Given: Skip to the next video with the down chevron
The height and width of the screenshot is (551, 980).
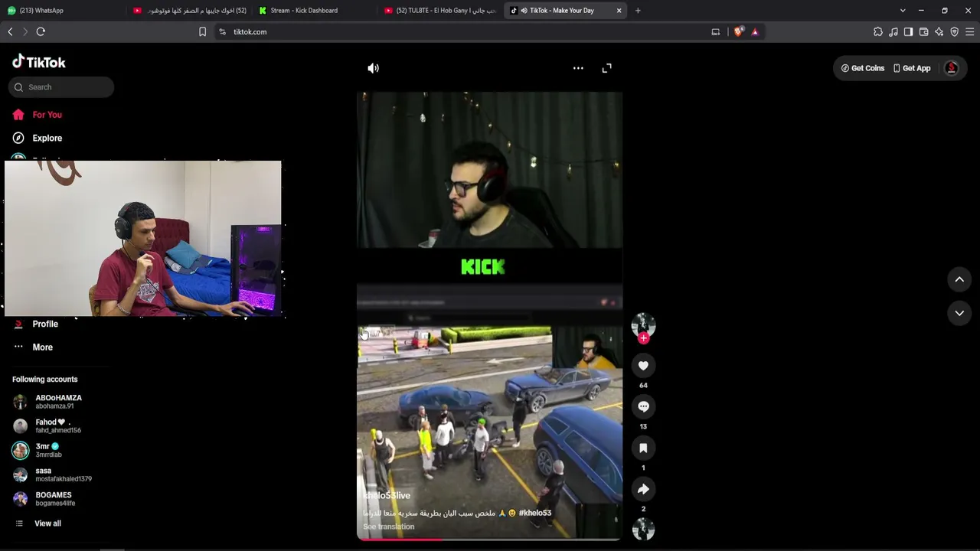Looking at the screenshot, I should click(x=959, y=313).
